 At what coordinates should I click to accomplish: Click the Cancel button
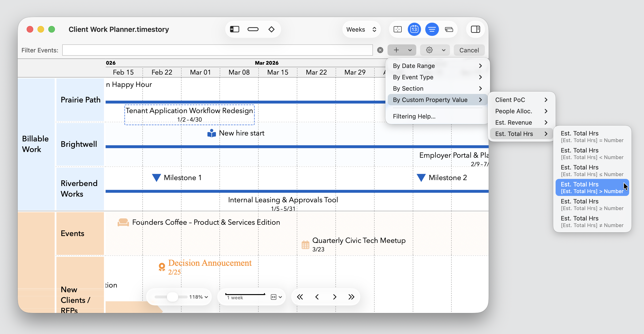click(469, 50)
